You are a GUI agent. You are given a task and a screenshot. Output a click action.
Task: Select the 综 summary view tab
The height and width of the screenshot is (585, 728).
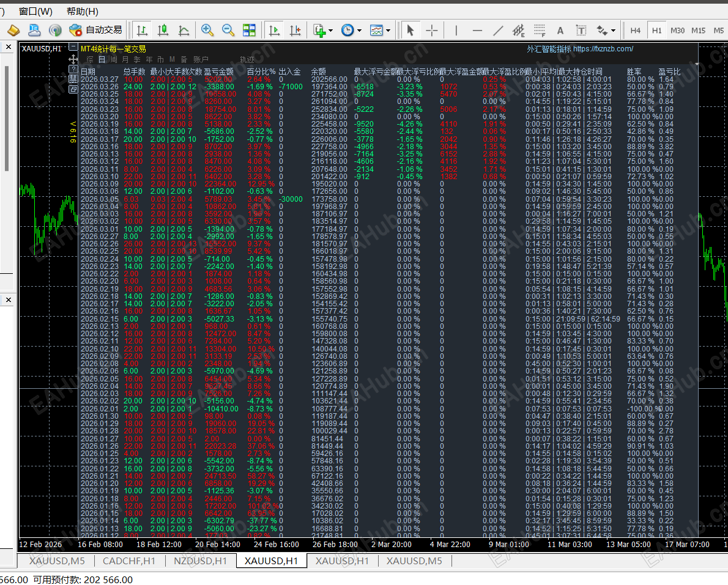(90, 59)
